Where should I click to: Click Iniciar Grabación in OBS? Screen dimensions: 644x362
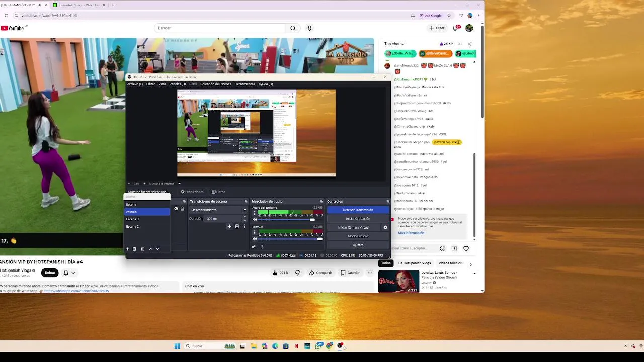coord(358,219)
